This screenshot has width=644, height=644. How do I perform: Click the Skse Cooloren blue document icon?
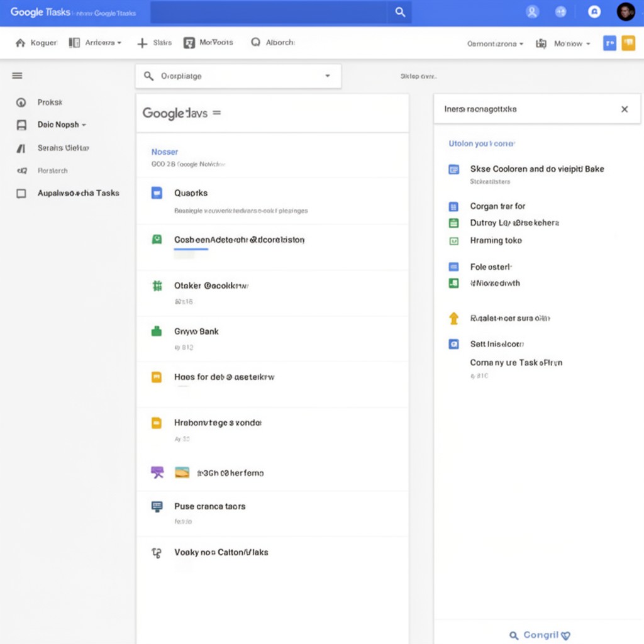click(x=454, y=169)
